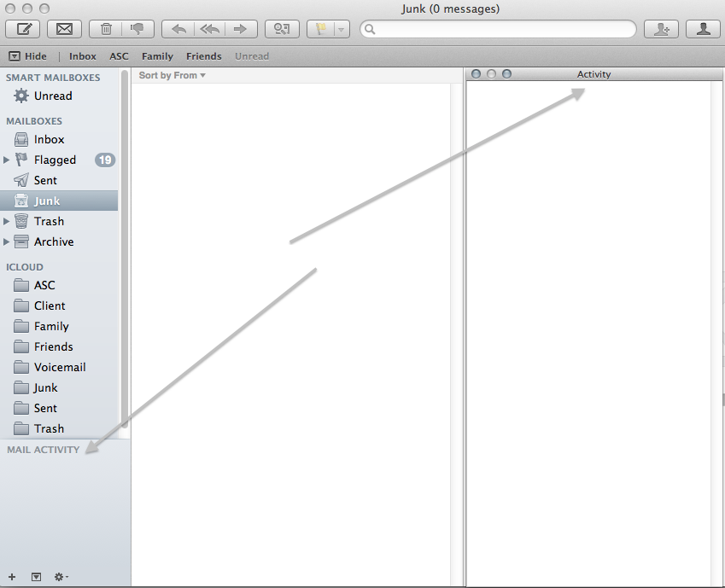The height and width of the screenshot is (588, 725).
Task: Close the Activity window
Action: coord(476,74)
